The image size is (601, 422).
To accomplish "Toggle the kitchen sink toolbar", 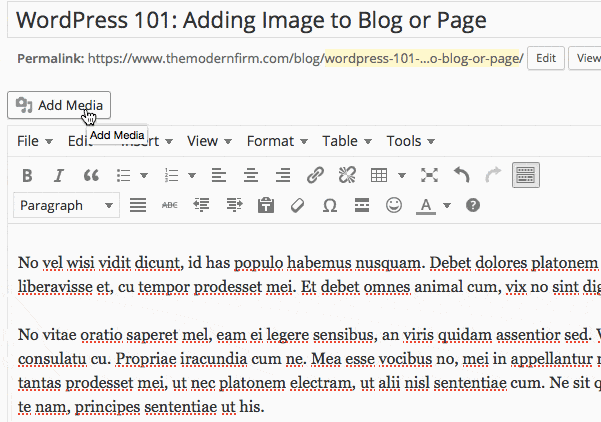I will coord(526,175).
